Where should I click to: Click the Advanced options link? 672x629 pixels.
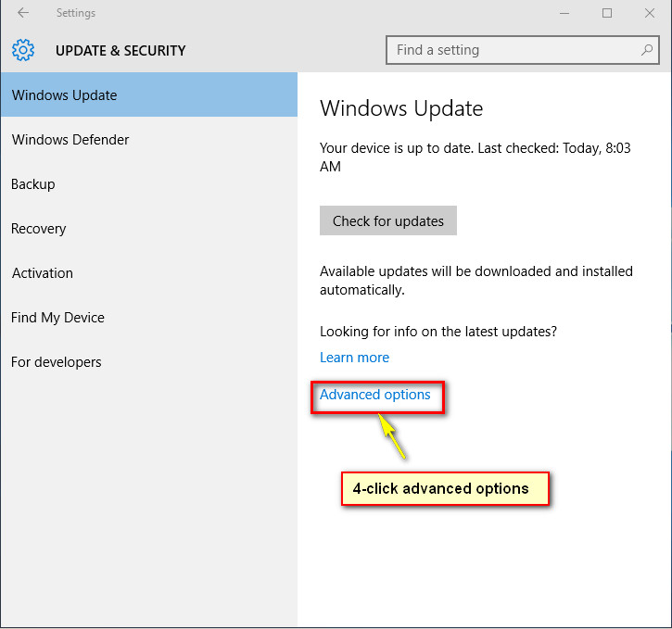click(375, 395)
